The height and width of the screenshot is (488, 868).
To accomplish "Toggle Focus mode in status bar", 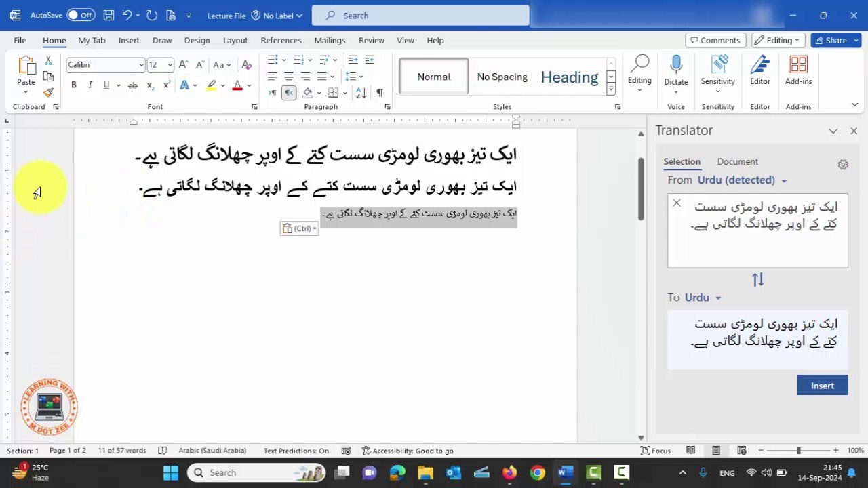I will pos(656,451).
